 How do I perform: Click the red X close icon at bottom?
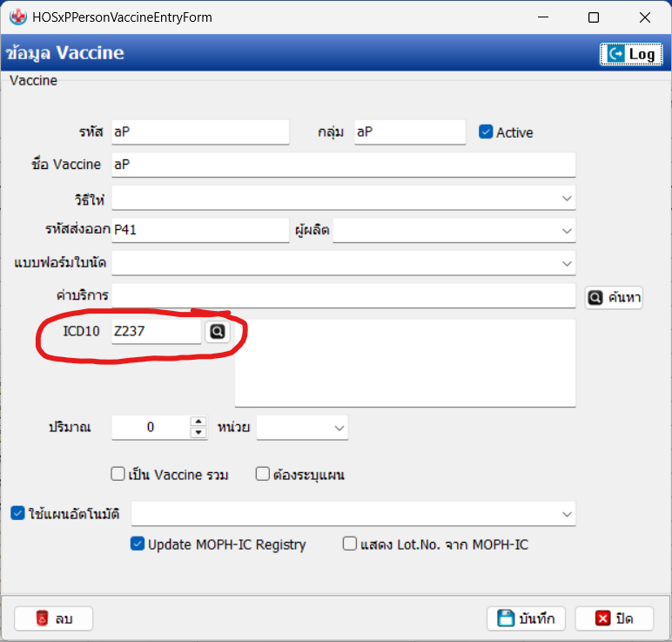pos(602,618)
